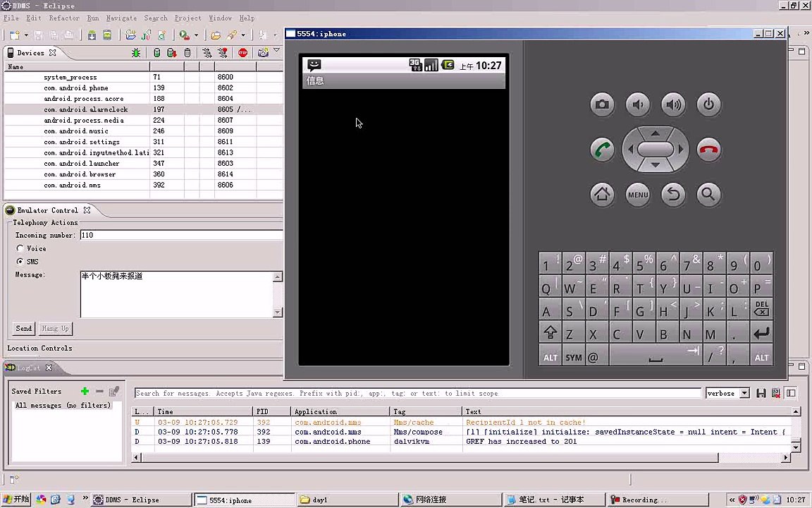
Task: Click the emulator Search magnifier button
Action: (x=708, y=195)
